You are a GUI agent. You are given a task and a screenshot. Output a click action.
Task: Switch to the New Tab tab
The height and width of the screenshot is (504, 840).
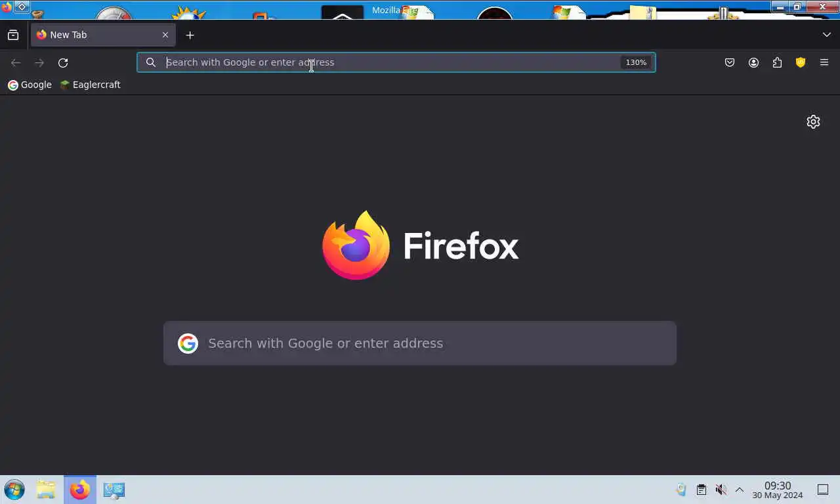click(x=103, y=35)
